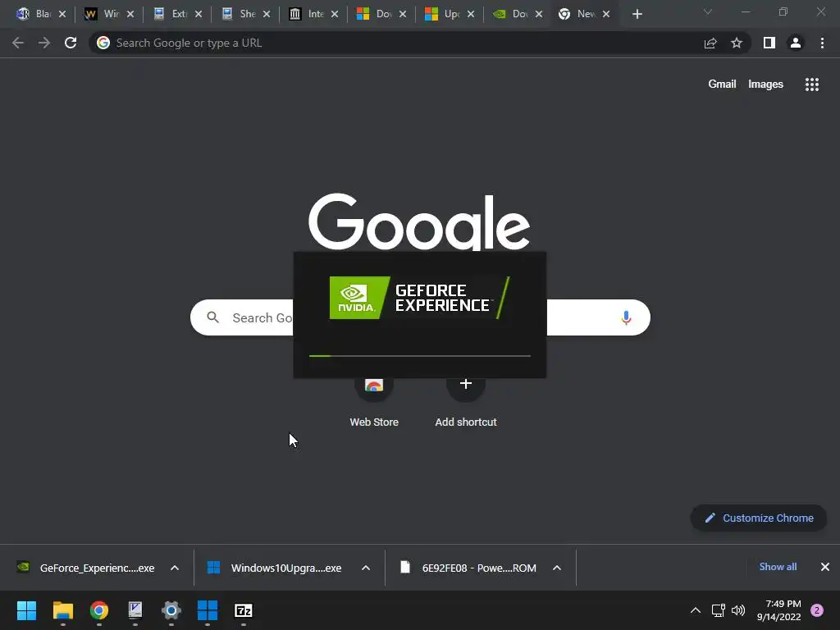Expand options for GeForce_Experience download

[175, 568]
